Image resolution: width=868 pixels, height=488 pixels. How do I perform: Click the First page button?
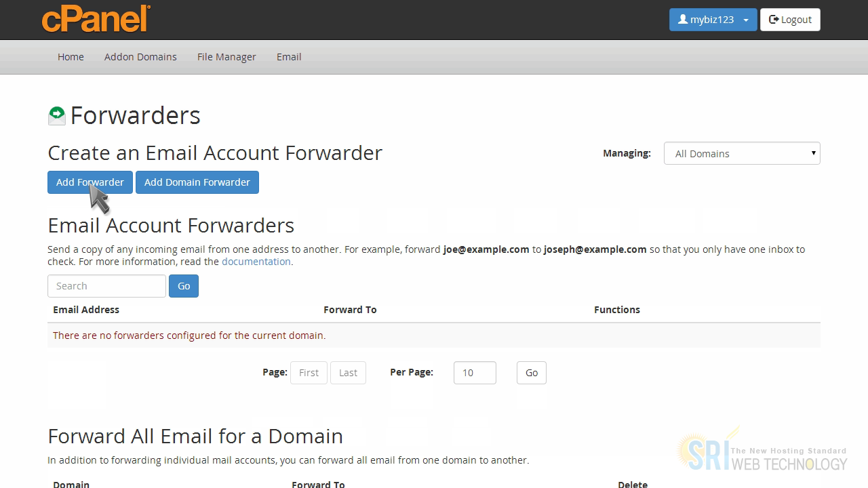pyautogui.click(x=309, y=373)
